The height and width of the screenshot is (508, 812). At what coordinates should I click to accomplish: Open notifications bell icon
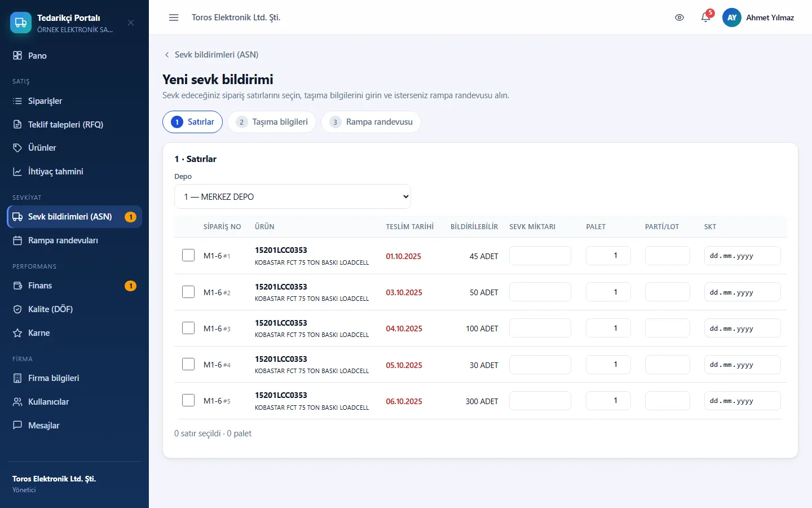(x=705, y=17)
